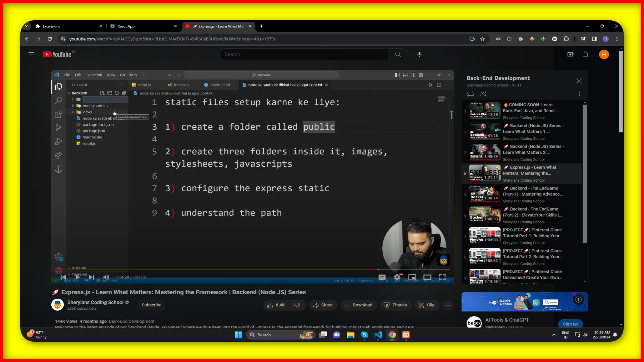Open the YouTube guide hamburger menu
This screenshot has width=644, height=362.
[31, 54]
